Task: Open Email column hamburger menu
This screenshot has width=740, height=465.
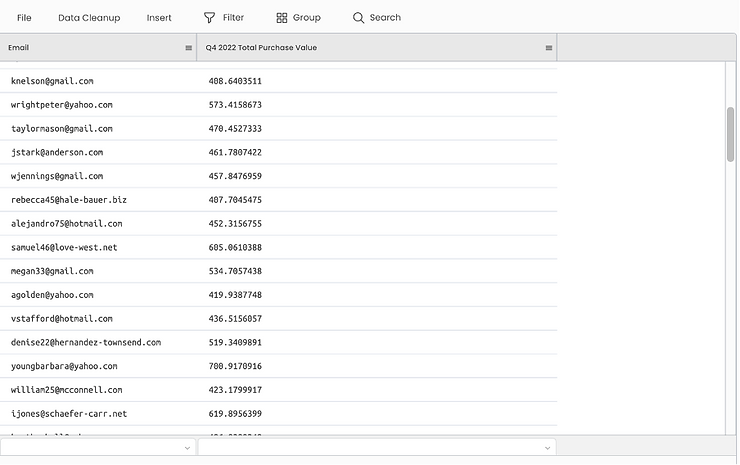Action: [x=188, y=48]
